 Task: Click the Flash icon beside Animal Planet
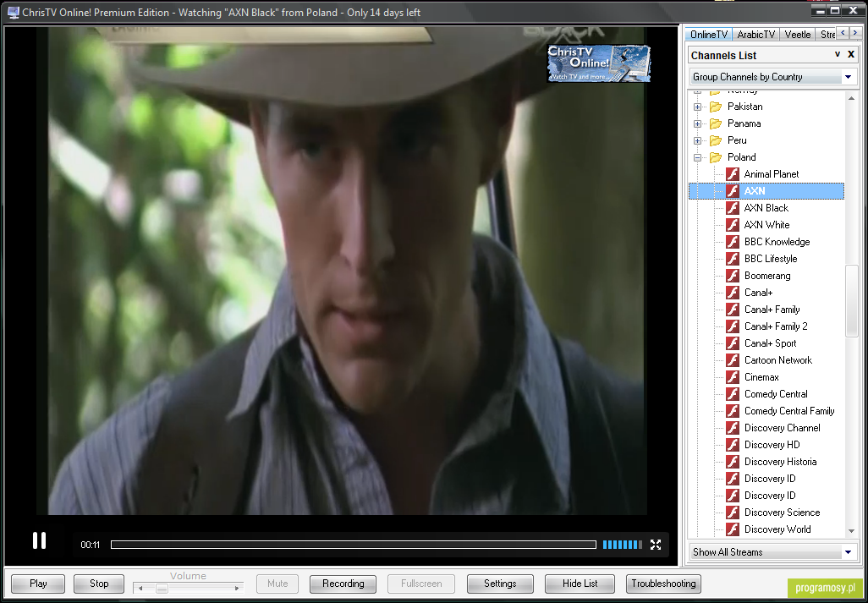point(733,174)
